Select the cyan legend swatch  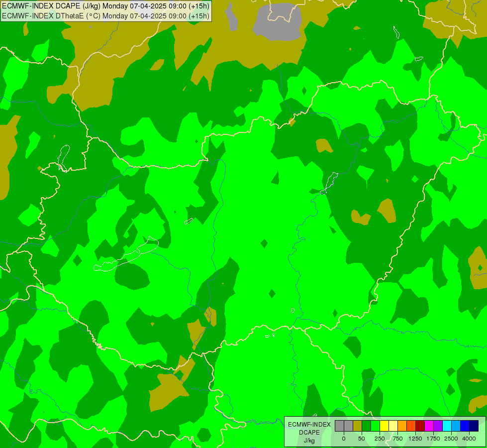click(447, 426)
